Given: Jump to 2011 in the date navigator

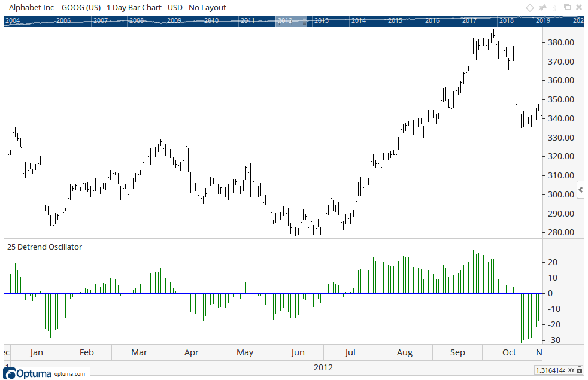Looking at the screenshot, I should point(247,20).
